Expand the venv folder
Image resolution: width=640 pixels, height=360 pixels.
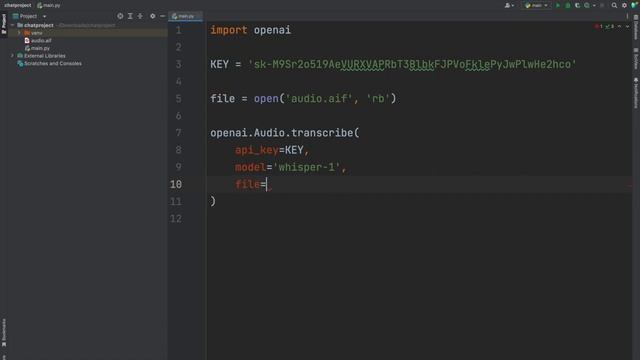point(19,33)
